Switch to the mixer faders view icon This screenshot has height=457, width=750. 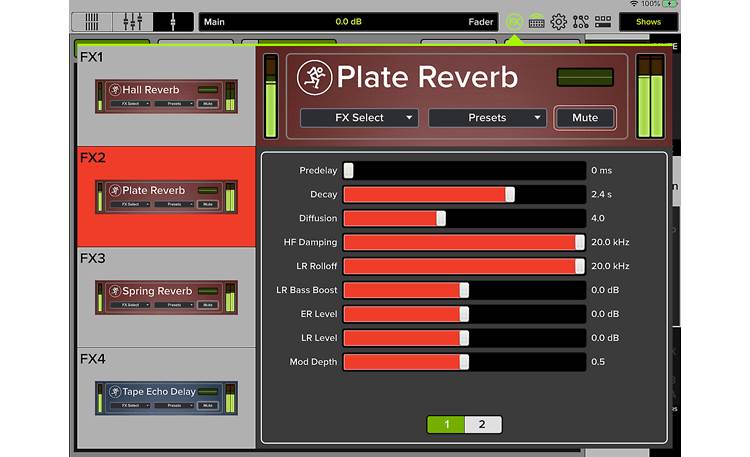132,22
